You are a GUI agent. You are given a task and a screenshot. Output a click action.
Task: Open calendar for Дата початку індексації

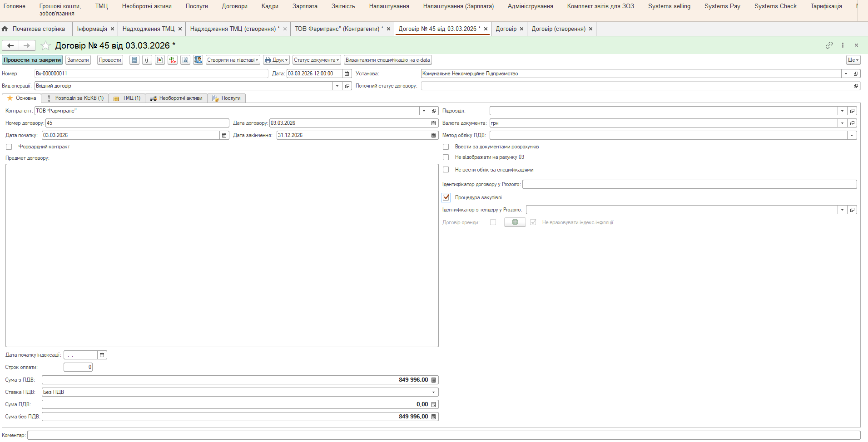point(102,355)
